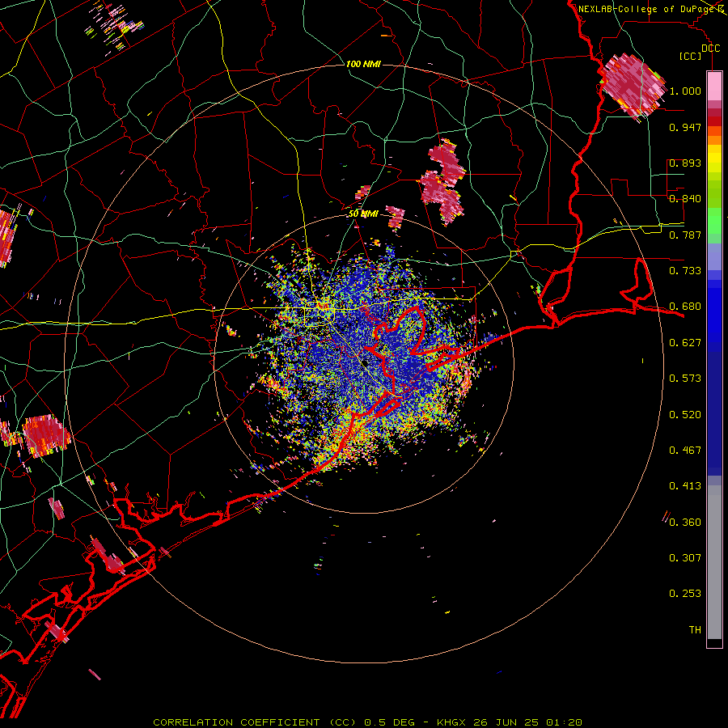The width and height of the screenshot is (728, 728).
Task: Click the magenta echo cluster northeast of 50 NMI label
Action: click(x=442, y=183)
